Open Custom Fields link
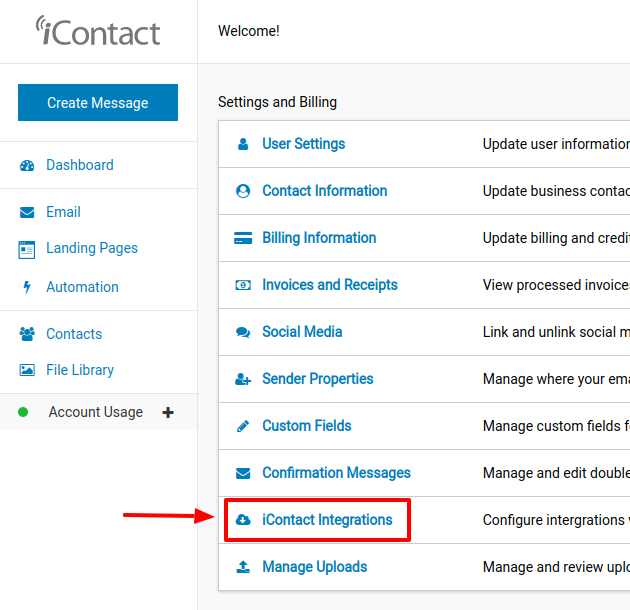630x610 pixels. (307, 426)
